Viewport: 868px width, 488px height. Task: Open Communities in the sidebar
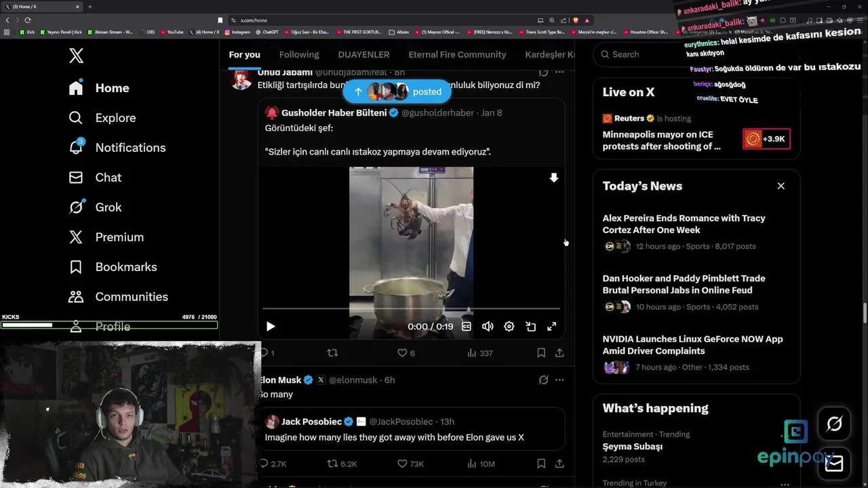(118, 297)
